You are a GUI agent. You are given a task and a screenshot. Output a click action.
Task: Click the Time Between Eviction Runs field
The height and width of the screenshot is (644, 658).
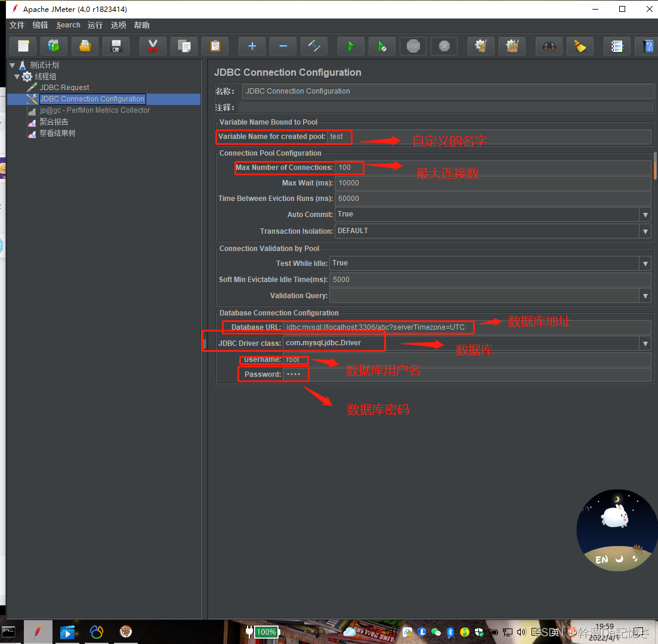pyautogui.click(x=493, y=199)
